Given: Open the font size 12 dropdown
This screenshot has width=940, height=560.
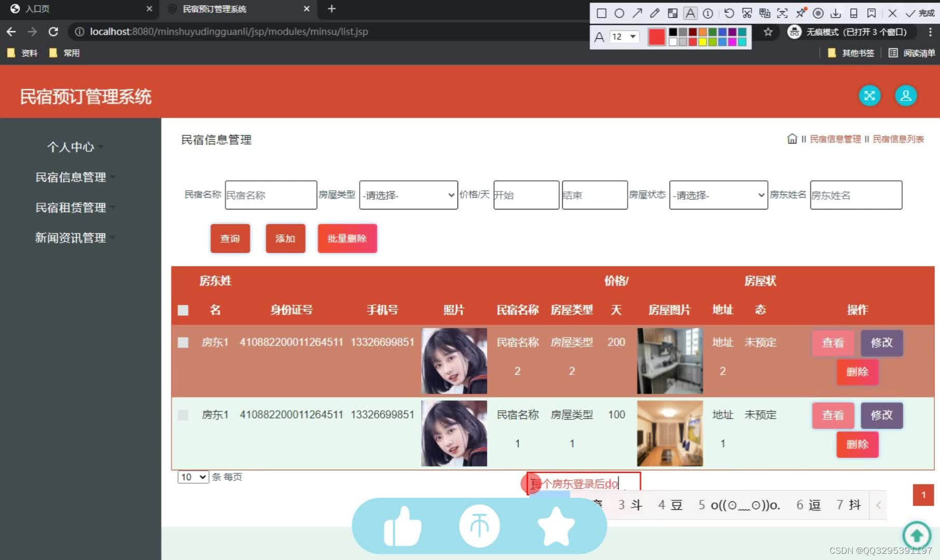Looking at the screenshot, I should click(624, 37).
